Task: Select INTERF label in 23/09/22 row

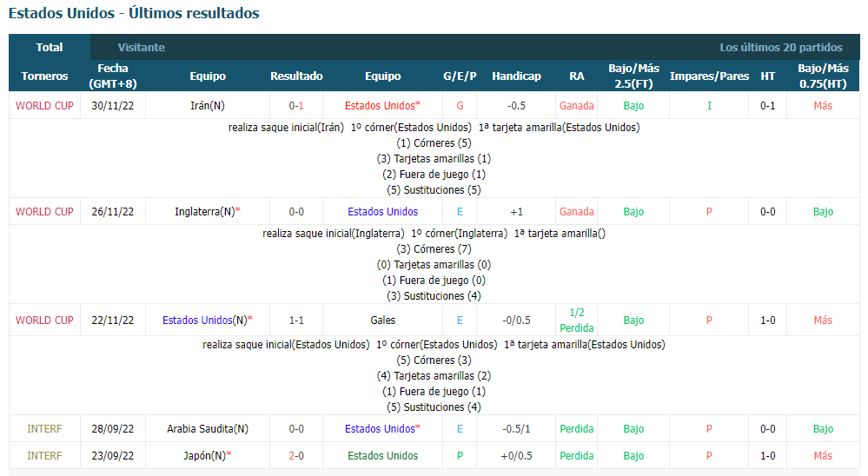Action: 44,455
